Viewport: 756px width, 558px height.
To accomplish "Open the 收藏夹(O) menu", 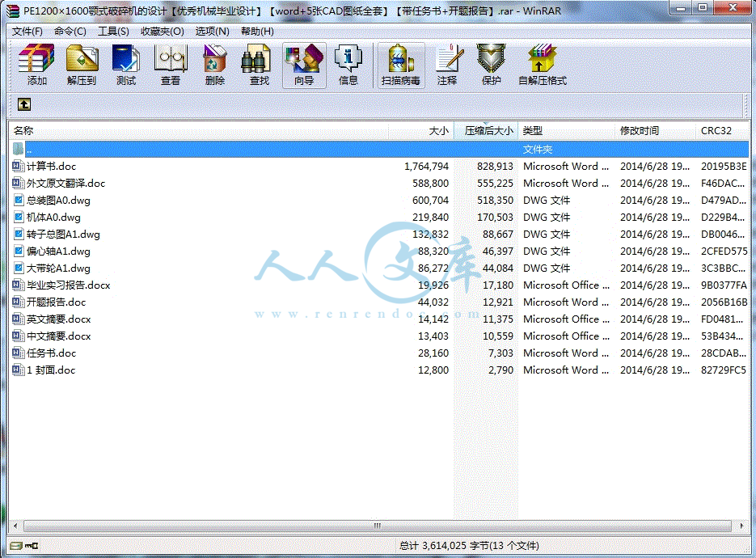I will click(162, 32).
